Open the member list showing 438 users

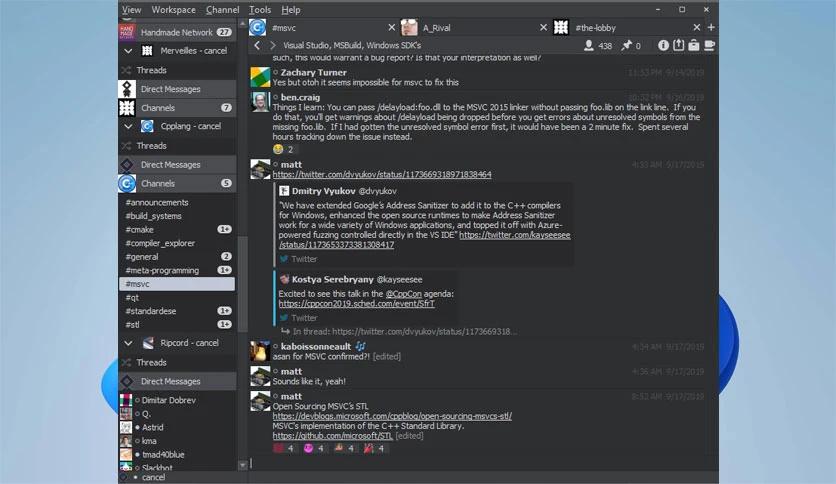tap(598, 46)
